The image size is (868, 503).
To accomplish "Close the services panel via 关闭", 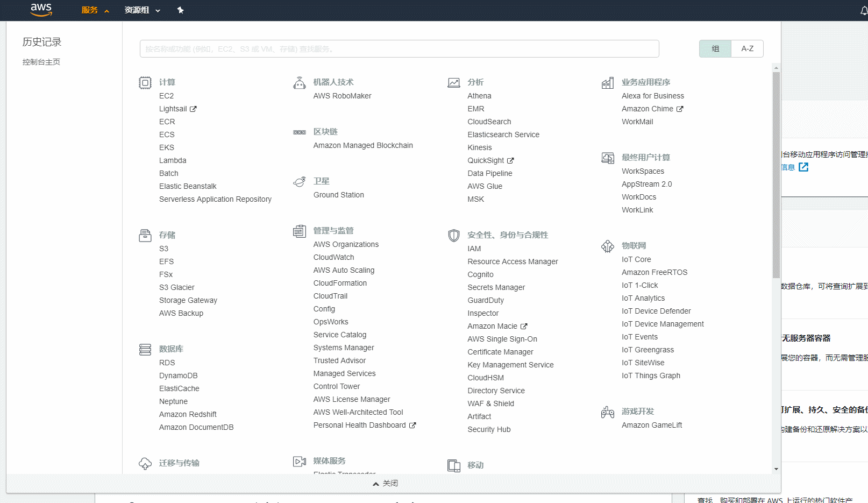I will point(386,483).
